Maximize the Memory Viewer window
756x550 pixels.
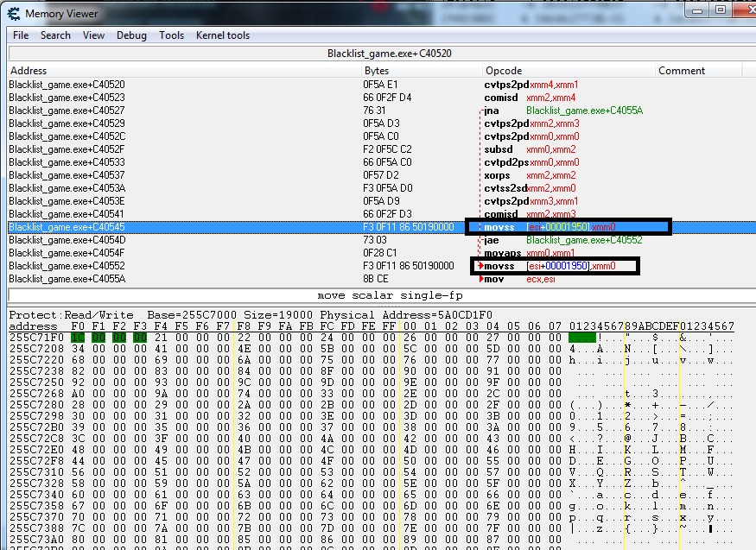[721, 10]
